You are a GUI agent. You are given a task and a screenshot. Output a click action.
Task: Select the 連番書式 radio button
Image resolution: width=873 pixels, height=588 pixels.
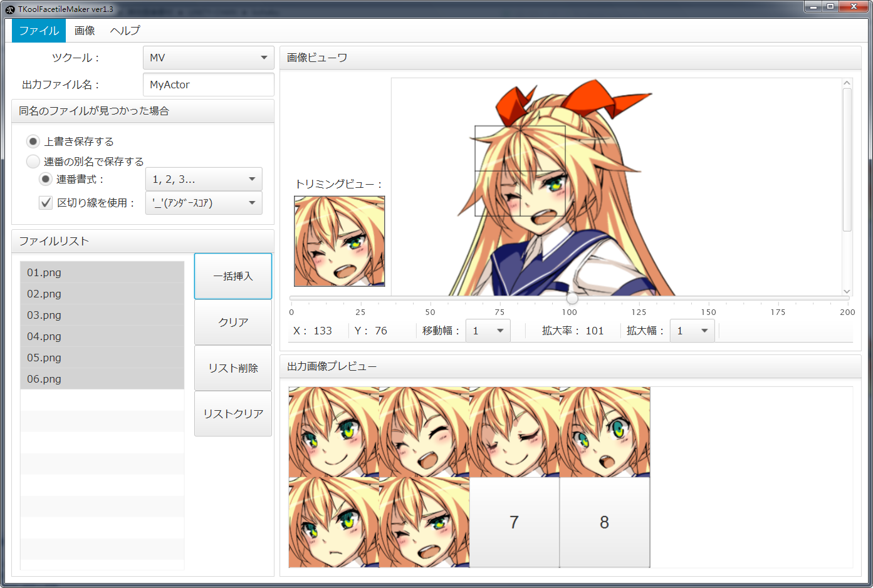click(x=46, y=179)
